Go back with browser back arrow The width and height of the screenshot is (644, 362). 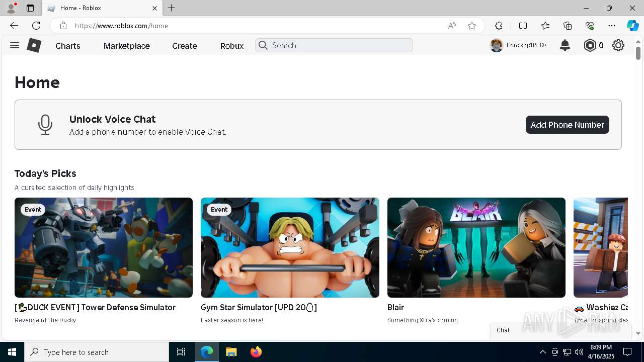coord(14,26)
